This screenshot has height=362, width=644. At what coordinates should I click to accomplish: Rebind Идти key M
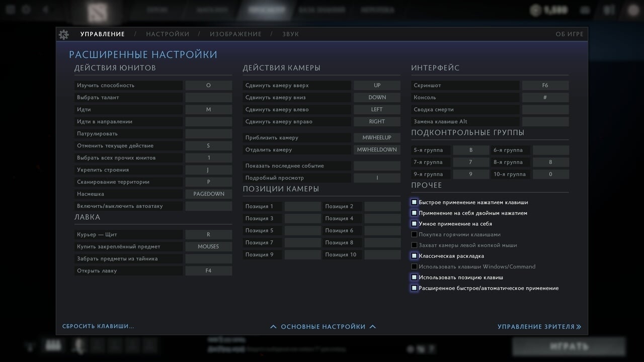[x=208, y=110]
